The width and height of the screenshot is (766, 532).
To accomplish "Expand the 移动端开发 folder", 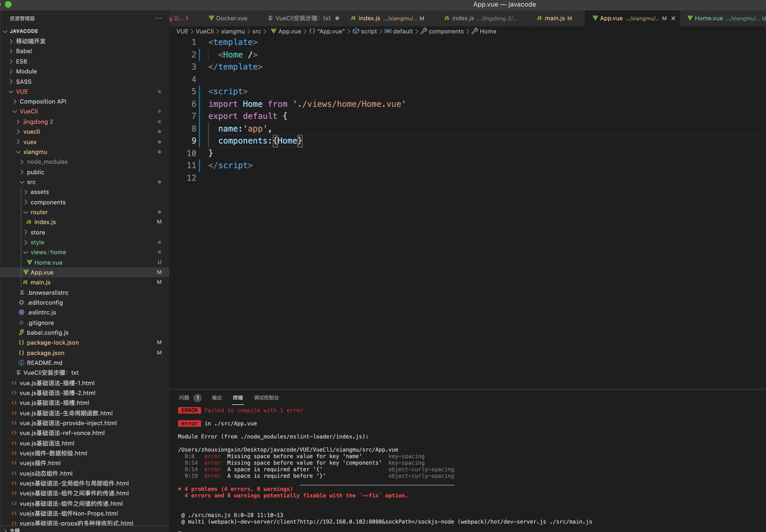I will point(11,41).
